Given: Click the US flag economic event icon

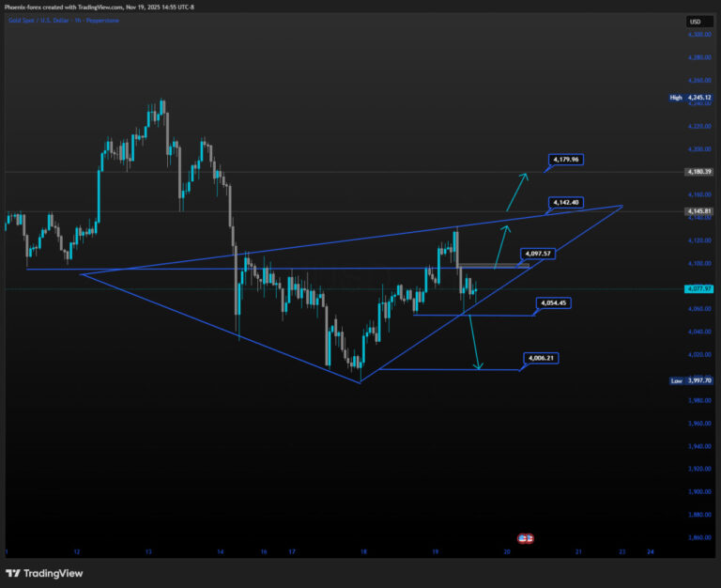Looking at the screenshot, I should (527, 538).
